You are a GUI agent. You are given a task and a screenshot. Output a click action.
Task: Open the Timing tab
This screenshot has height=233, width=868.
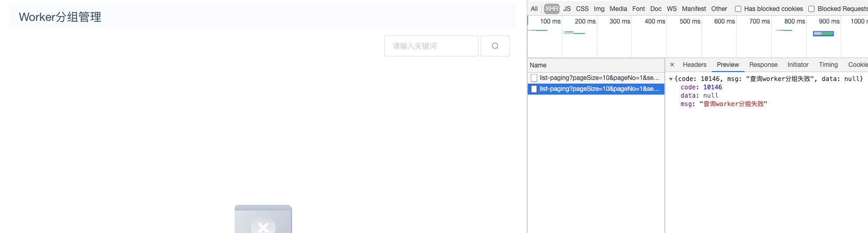click(x=828, y=65)
